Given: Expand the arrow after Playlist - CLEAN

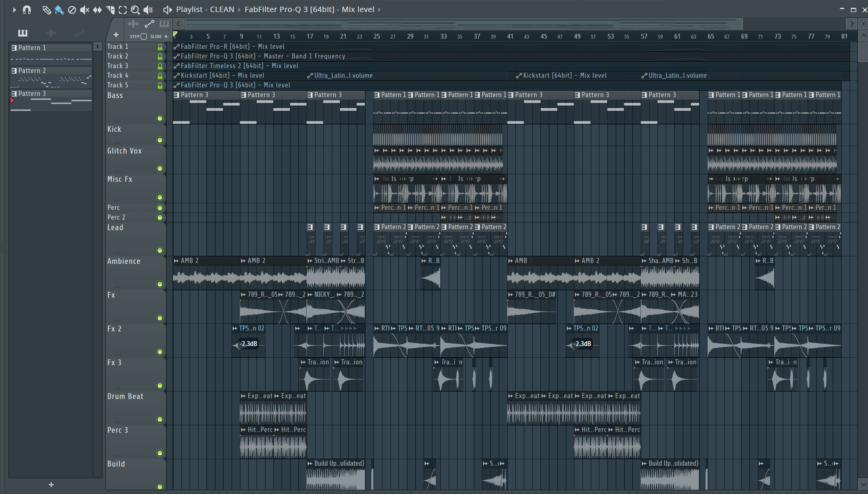Looking at the screenshot, I should [239, 10].
